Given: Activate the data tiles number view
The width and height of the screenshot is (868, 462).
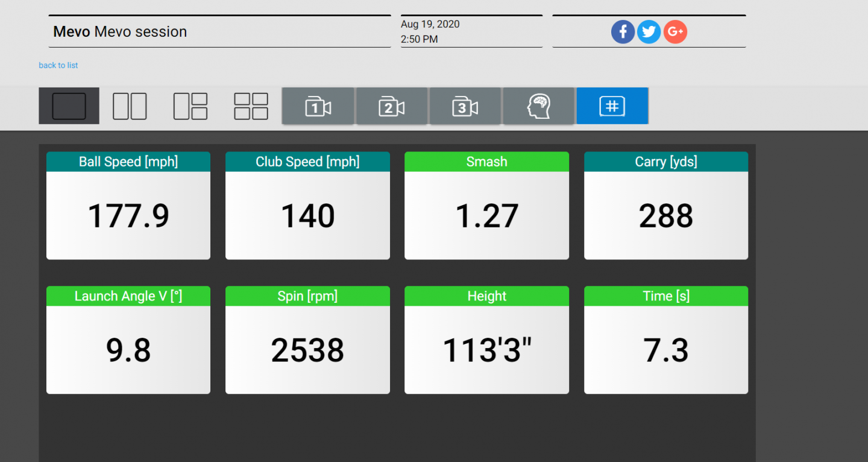Looking at the screenshot, I should coord(612,106).
